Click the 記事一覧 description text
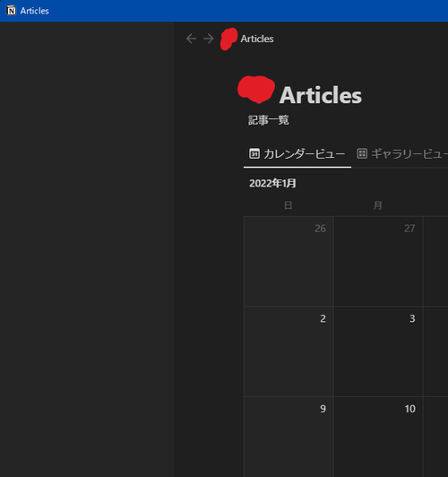The height and width of the screenshot is (477, 448). 269,120
